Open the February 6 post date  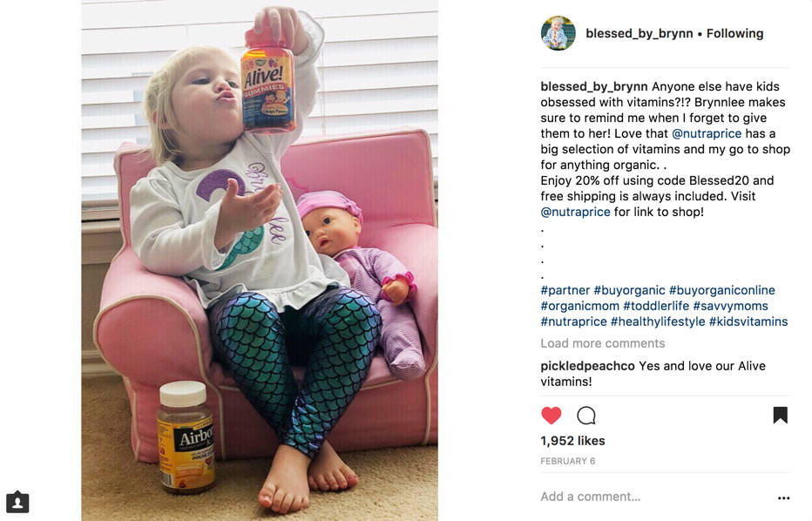point(567,461)
